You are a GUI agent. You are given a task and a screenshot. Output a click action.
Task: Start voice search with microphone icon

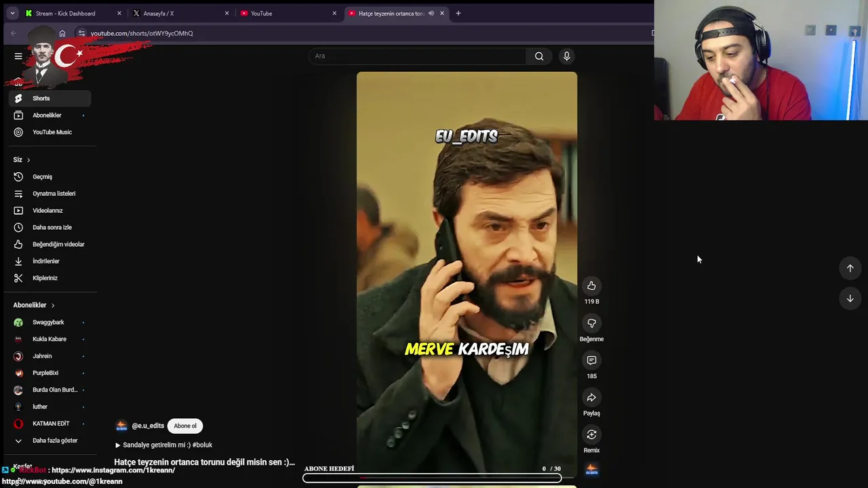tap(566, 56)
